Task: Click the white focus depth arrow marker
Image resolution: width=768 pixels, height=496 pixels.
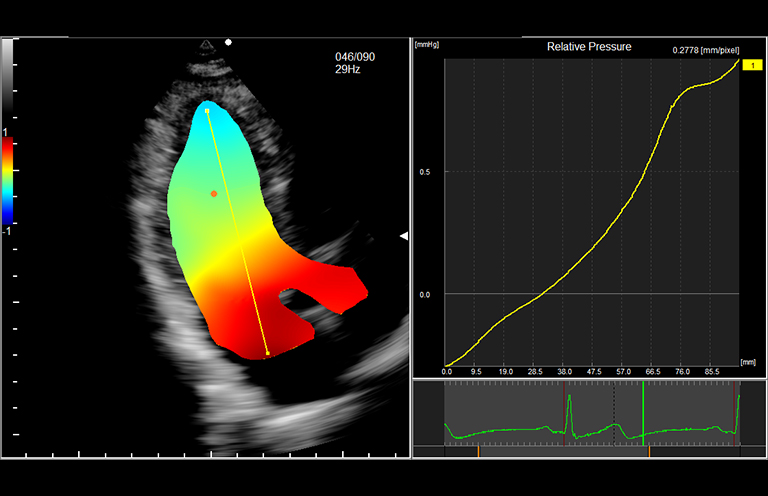Action: (x=404, y=236)
